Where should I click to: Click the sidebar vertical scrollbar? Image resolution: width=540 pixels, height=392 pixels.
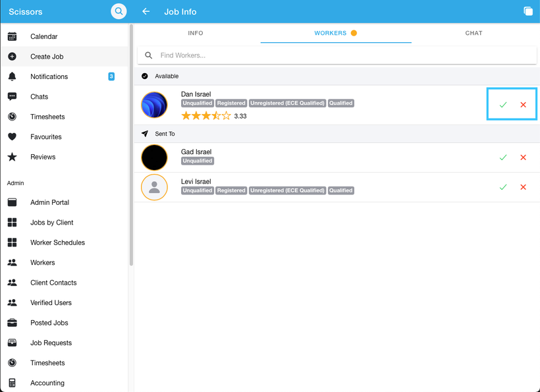(131, 145)
